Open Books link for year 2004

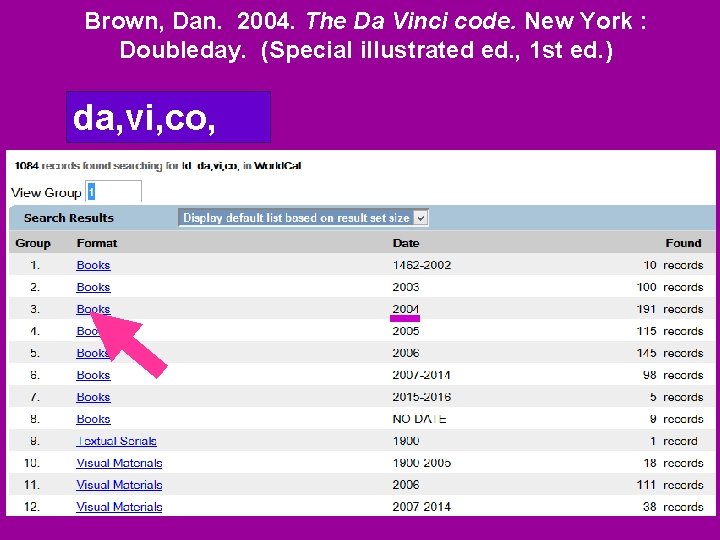point(93,309)
